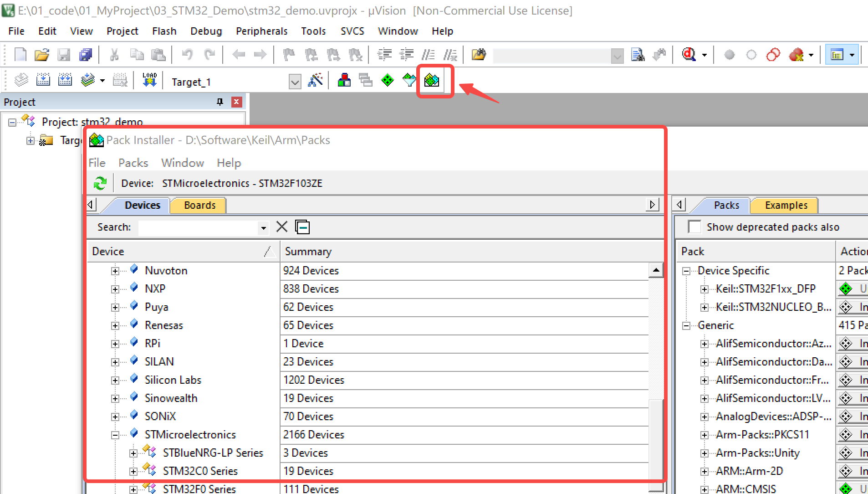This screenshot has width=868, height=494.
Task: Switch to the Boards tab
Action: 199,205
